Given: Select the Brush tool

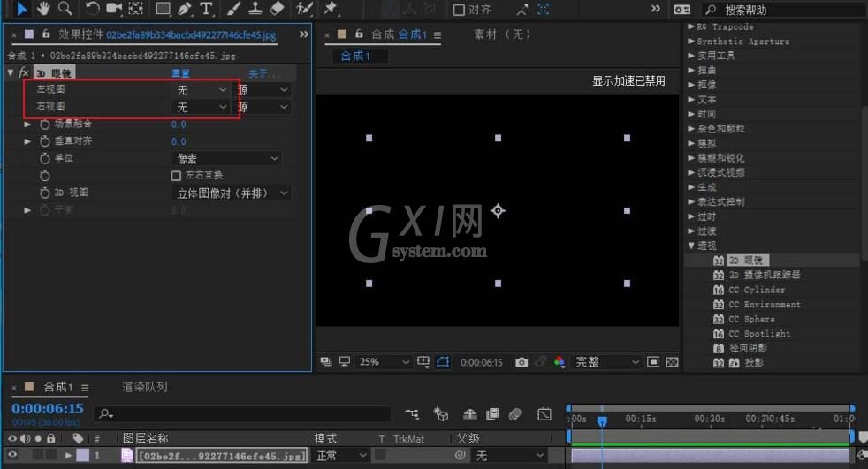Looking at the screenshot, I should click(233, 8).
